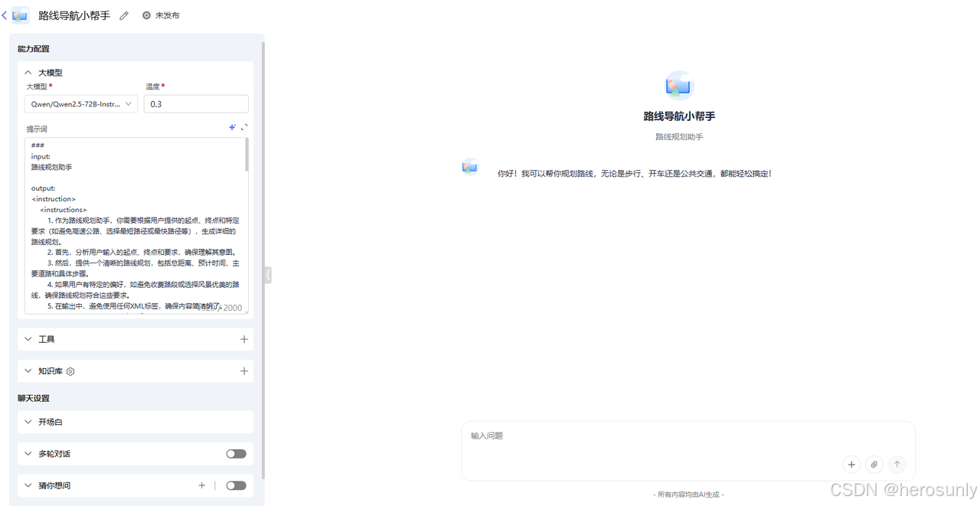Screen dimensions: 980x506
Task: Toggle the 多轮对话 switch on
Action: (236, 453)
